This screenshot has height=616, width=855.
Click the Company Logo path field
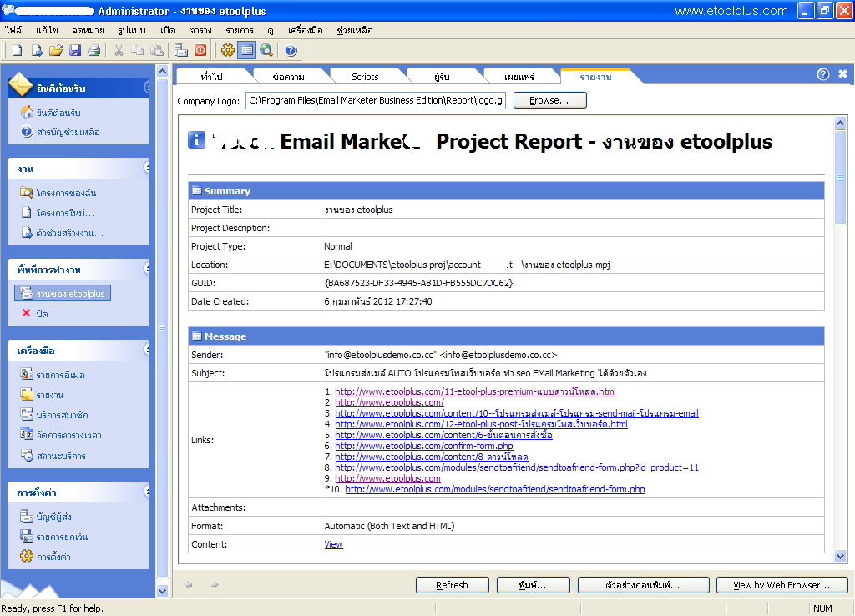tap(375, 100)
